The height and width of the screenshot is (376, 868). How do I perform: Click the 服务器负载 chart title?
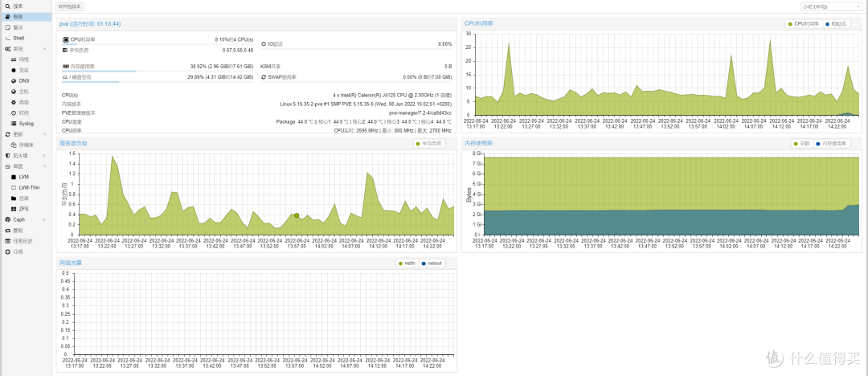point(74,144)
